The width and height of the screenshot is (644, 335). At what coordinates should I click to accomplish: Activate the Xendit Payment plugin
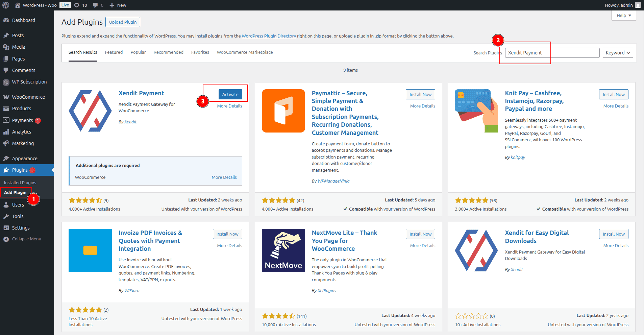click(x=230, y=94)
